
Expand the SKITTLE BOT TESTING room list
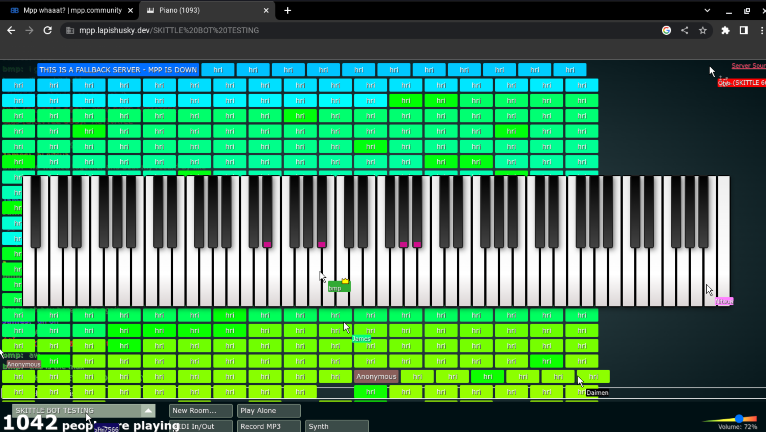tap(148, 410)
